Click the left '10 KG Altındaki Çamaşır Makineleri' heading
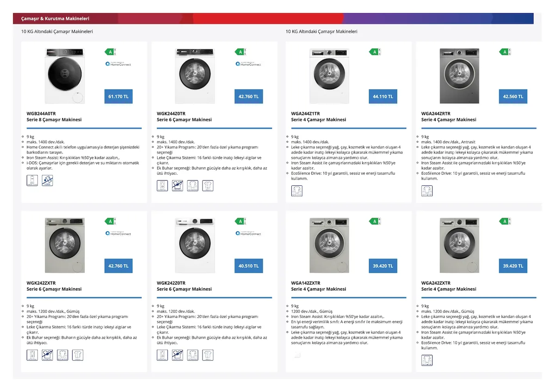 tap(57, 31)
